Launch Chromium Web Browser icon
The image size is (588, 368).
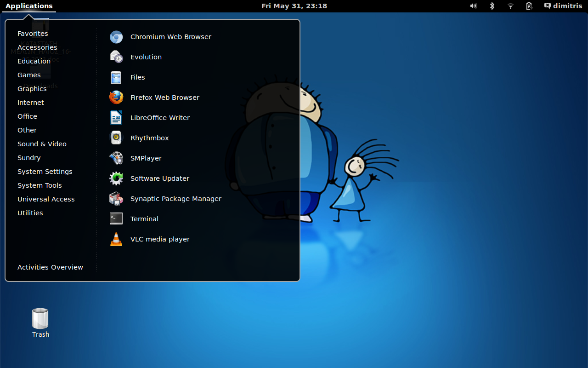click(x=116, y=37)
